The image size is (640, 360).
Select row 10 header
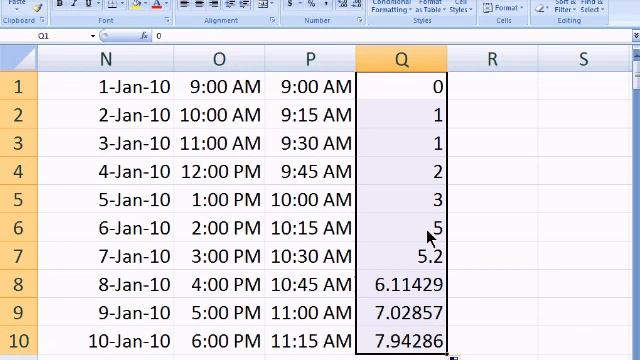tap(18, 341)
